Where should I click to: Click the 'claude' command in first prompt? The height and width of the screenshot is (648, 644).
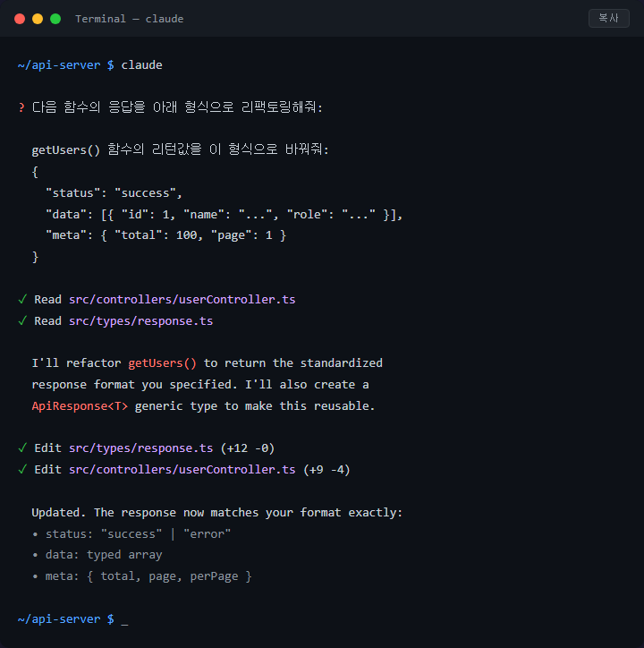pyautogui.click(x=141, y=65)
